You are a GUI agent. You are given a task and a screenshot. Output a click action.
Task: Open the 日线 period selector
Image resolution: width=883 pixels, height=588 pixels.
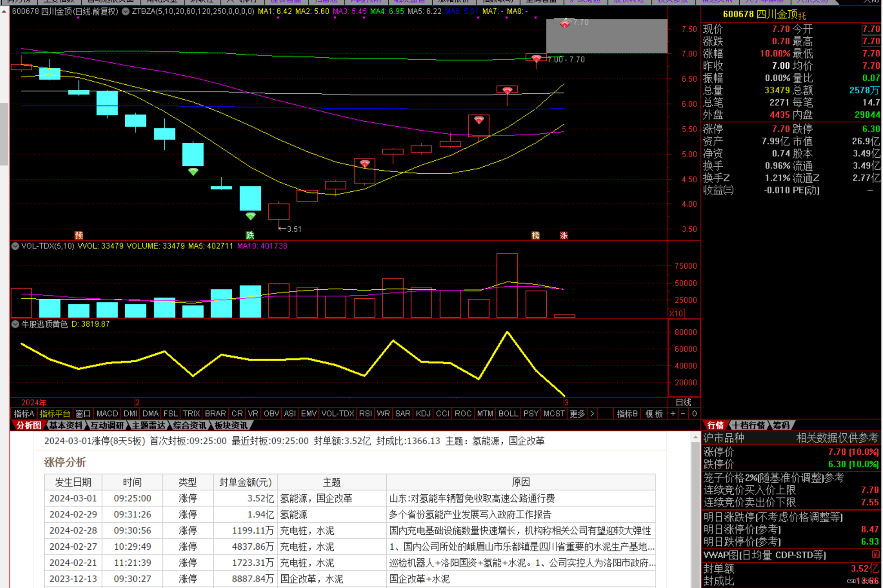pyautogui.click(x=683, y=402)
